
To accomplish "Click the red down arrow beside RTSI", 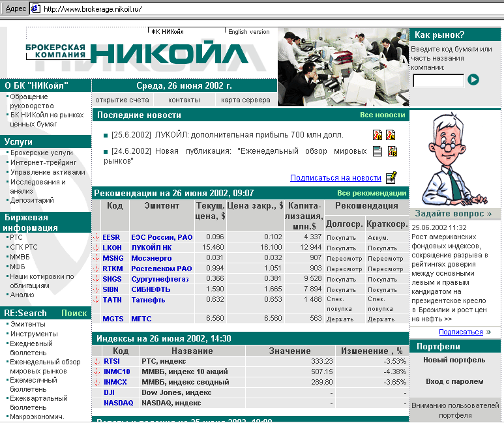I will 96,361.
